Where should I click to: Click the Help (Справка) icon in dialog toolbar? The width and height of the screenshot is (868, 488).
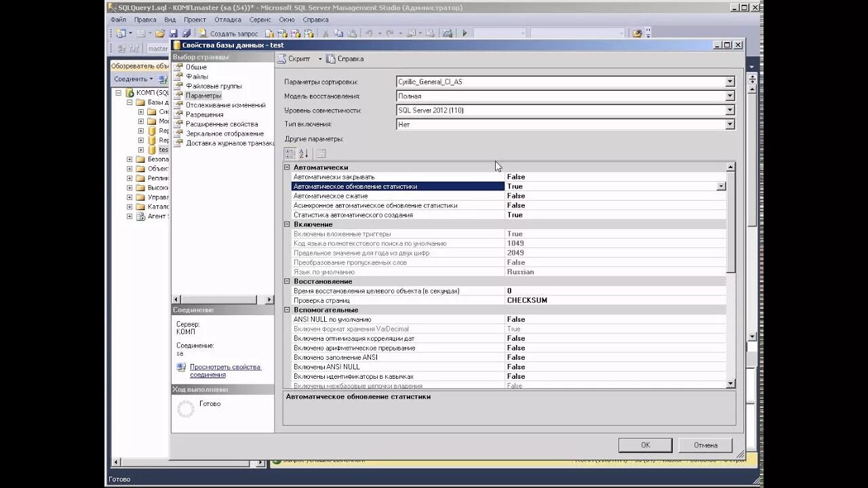pyautogui.click(x=331, y=59)
